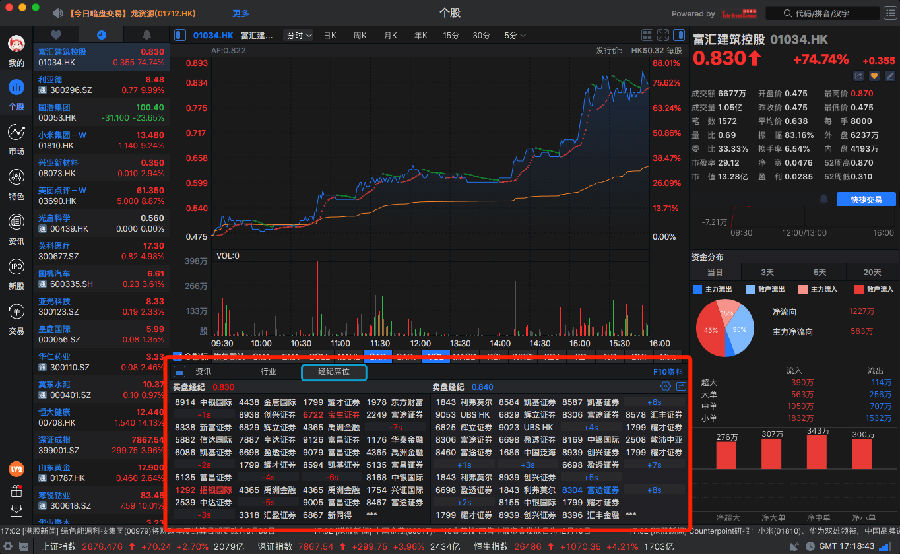Toggle the orange heart favorite icon
Image resolution: width=900 pixels, height=554 pixels.
pos(874,76)
